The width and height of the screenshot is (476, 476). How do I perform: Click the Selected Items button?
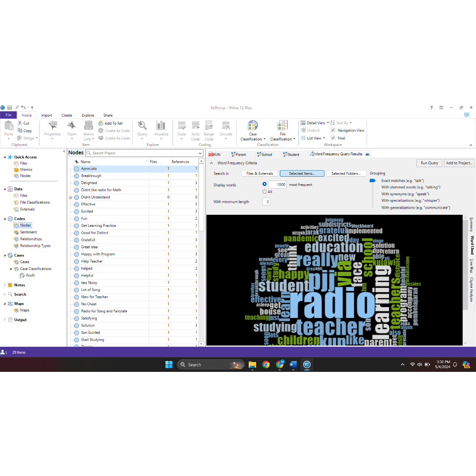[x=302, y=173]
